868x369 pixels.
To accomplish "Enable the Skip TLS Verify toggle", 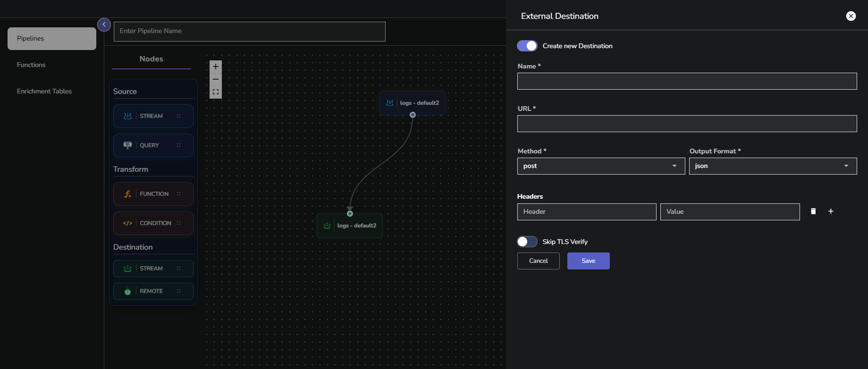I will tap(527, 242).
